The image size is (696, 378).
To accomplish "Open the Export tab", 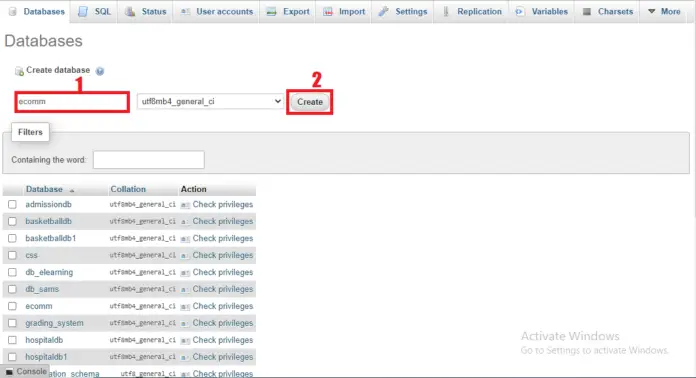I will (x=288, y=12).
